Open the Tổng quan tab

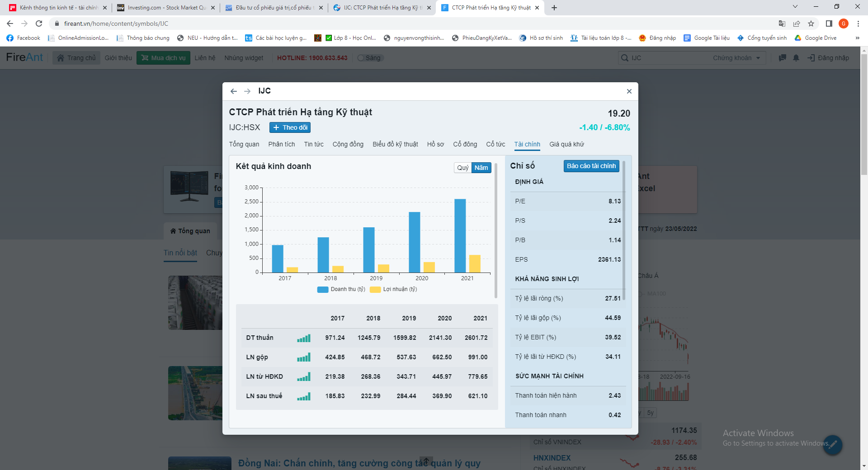pos(244,144)
